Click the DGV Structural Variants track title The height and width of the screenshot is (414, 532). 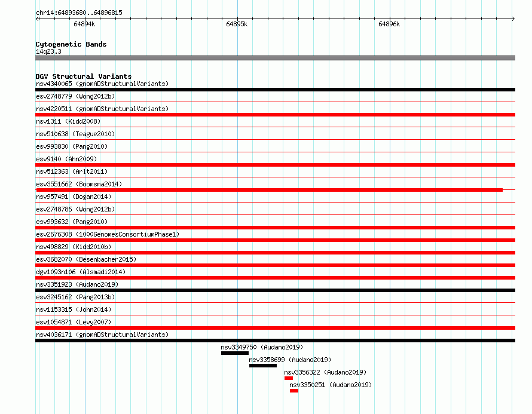(x=84, y=76)
